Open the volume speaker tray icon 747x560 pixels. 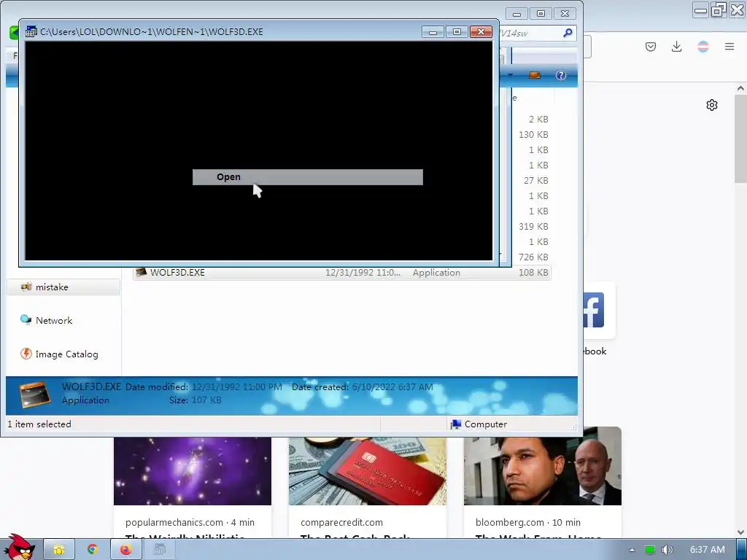(667, 550)
